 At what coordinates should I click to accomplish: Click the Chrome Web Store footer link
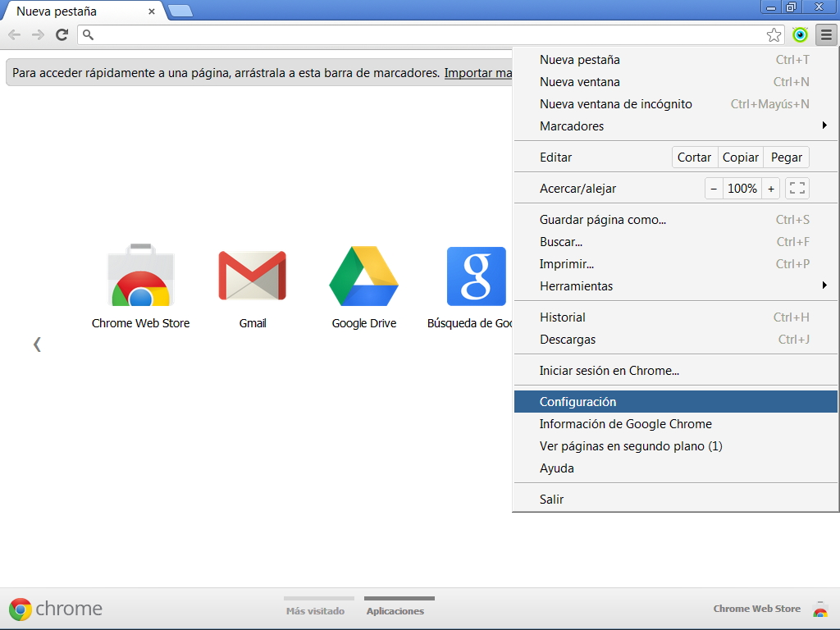coord(757,609)
